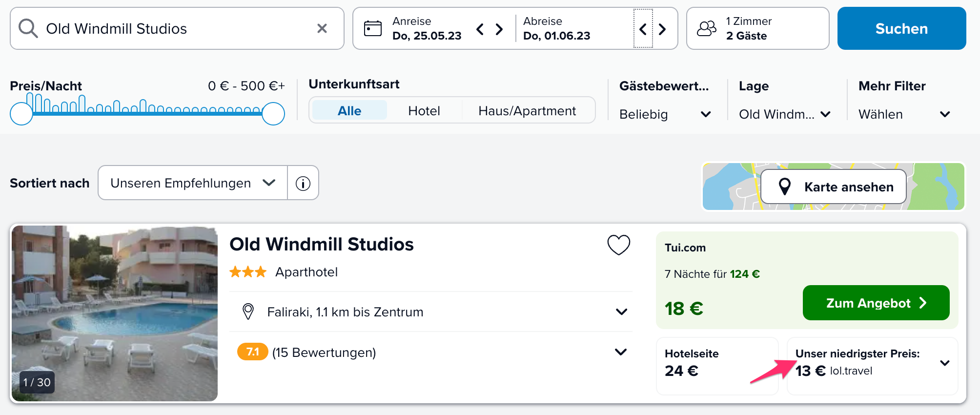Open the Gästebewertung Beliebig dropdown
This screenshot has height=415, width=980.
coord(664,114)
